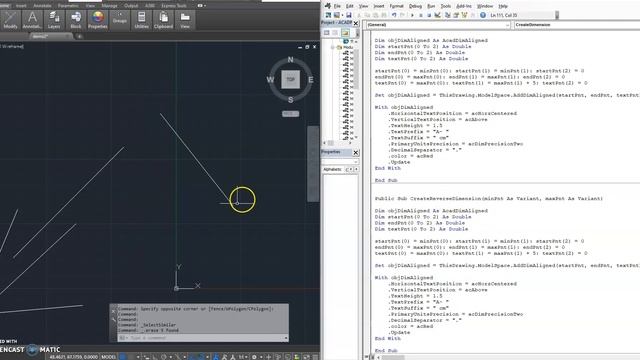Open the Annotation ribbon panel
The width and height of the screenshot is (640, 360).
pyautogui.click(x=32, y=20)
